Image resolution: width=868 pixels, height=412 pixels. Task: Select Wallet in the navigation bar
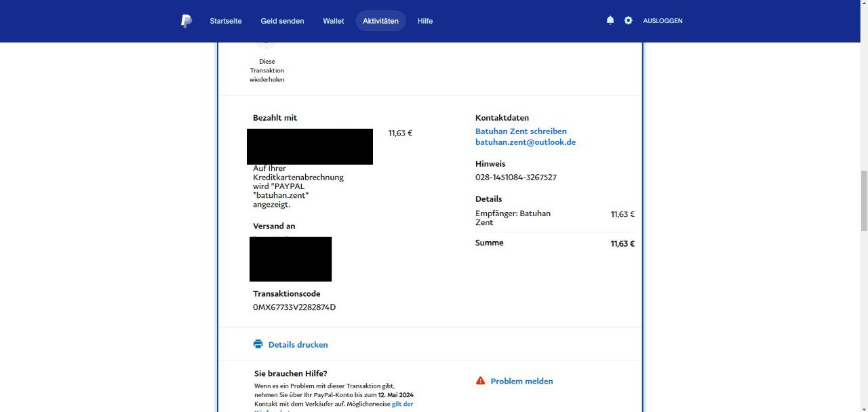[334, 21]
